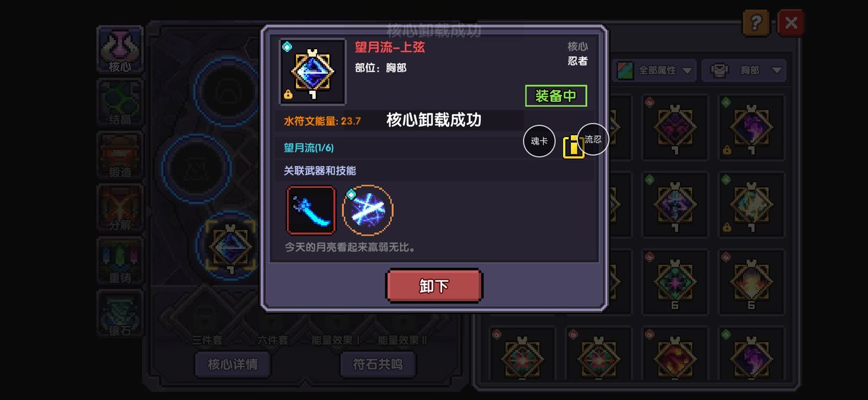Close the panel with the red X
The width and height of the screenshot is (868, 400).
(791, 23)
